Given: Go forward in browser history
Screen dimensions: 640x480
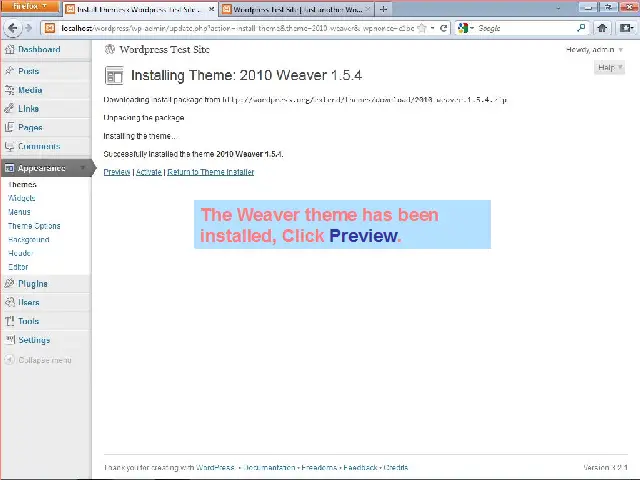Looking at the screenshot, I should [28, 28].
